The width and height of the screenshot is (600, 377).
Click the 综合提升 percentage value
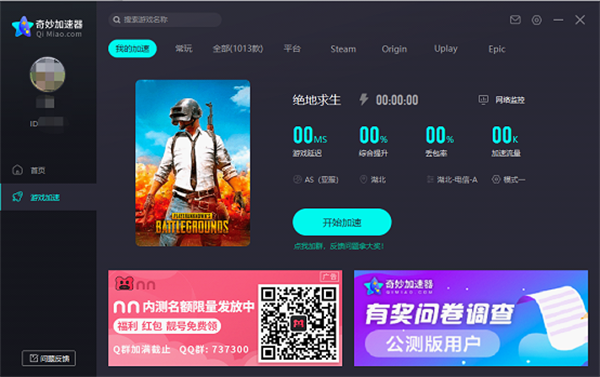point(373,135)
